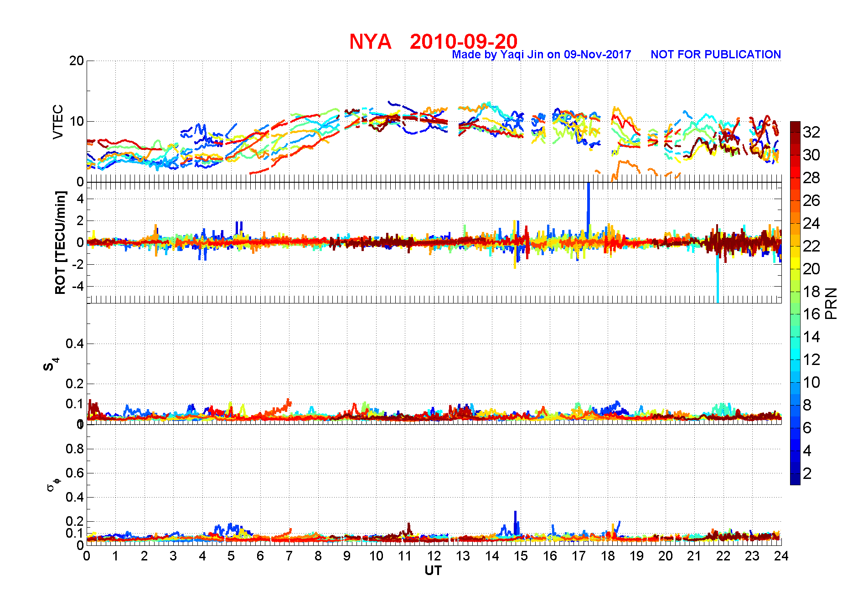Click the VTEC y-axis tick 10
The width and height of the screenshot is (868, 606).
(77, 121)
